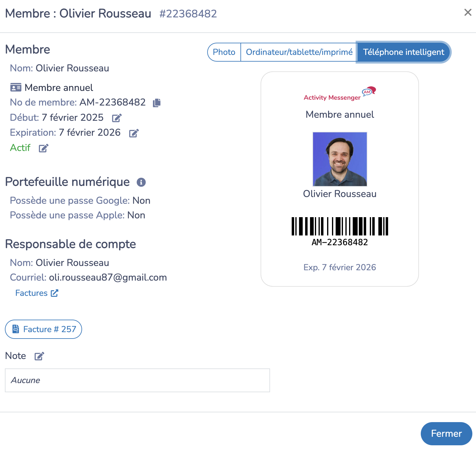This screenshot has height=452, width=476.
Task: Copy the member number AM-22368482
Action: coord(157,103)
